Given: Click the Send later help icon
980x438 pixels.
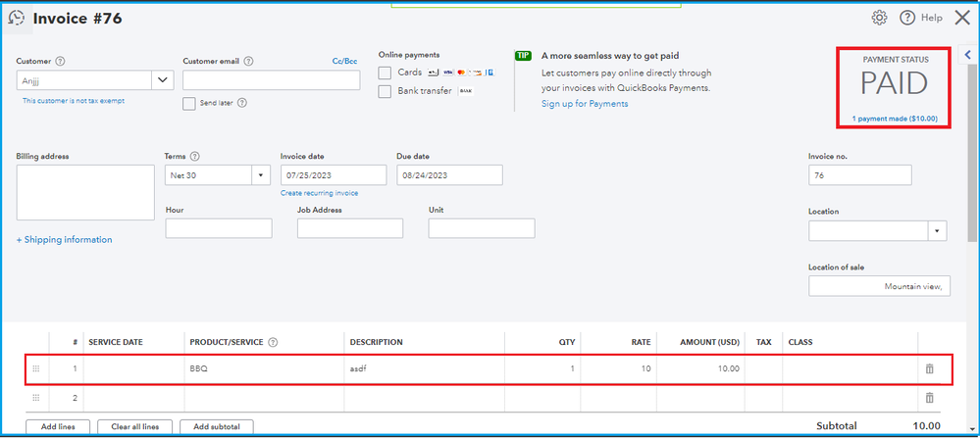Looking at the screenshot, I should [242, 103].
